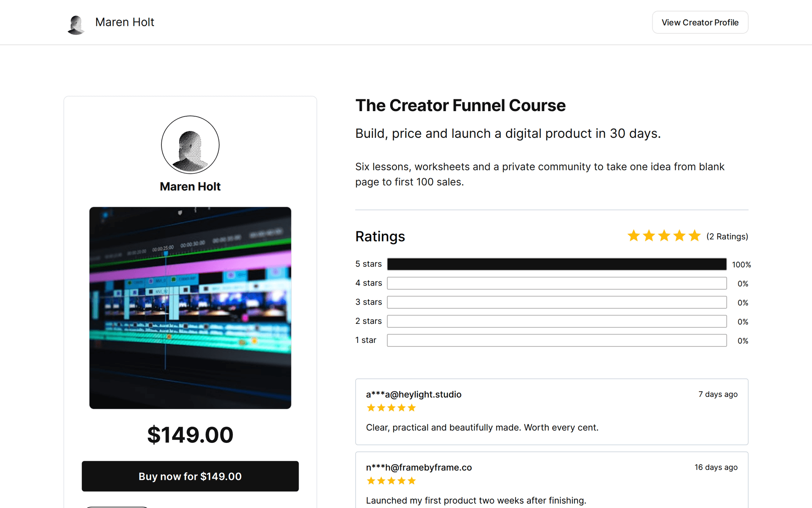Click the 0% label beside 4 stars
Viewport: 812px width, 508px height.
click(x=743, y=284)
